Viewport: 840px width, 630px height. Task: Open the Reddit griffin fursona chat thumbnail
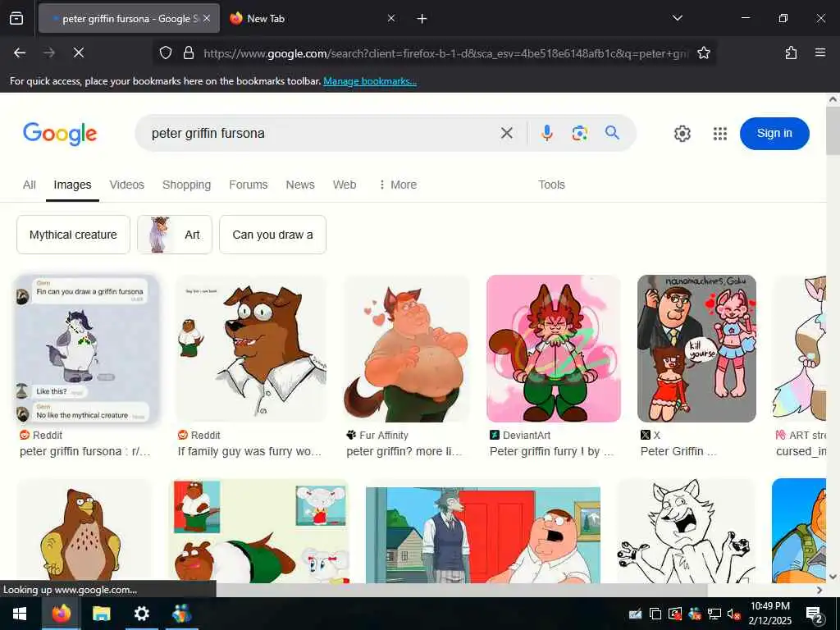[x=87, y=349]
